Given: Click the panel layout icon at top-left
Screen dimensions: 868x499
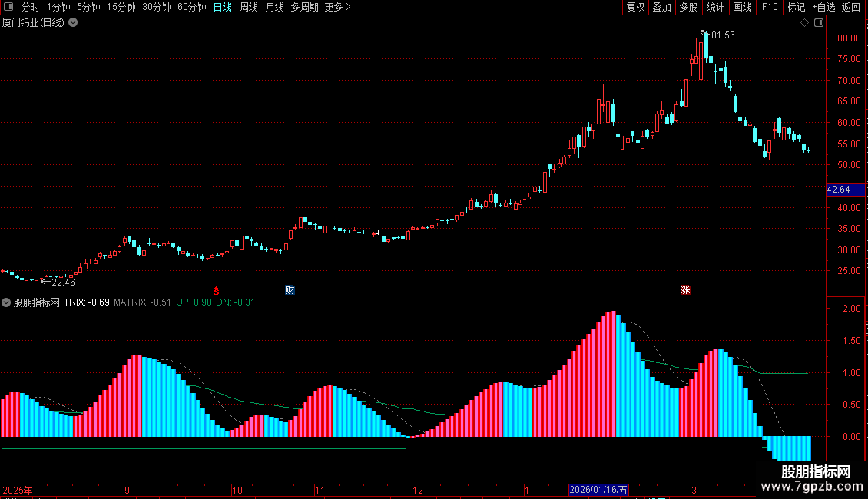Looking at the screenshot, I should coord(8,7).
